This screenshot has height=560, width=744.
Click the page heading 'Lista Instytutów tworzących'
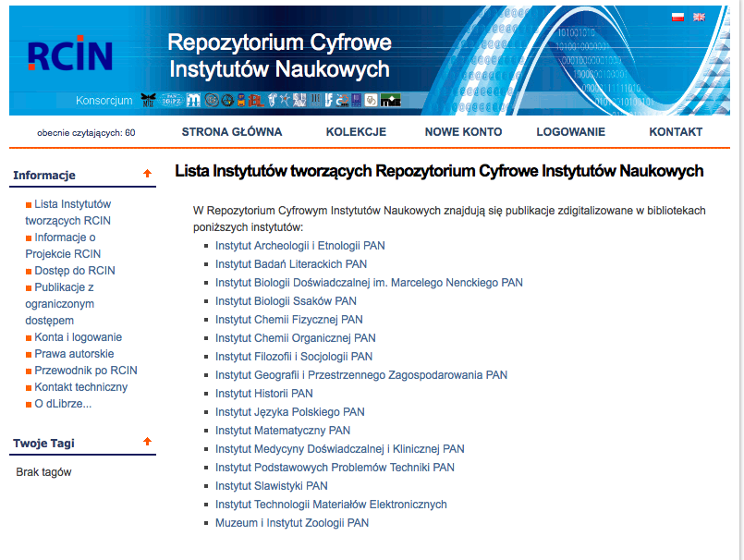pyautogui.click(x=439, y=171)
